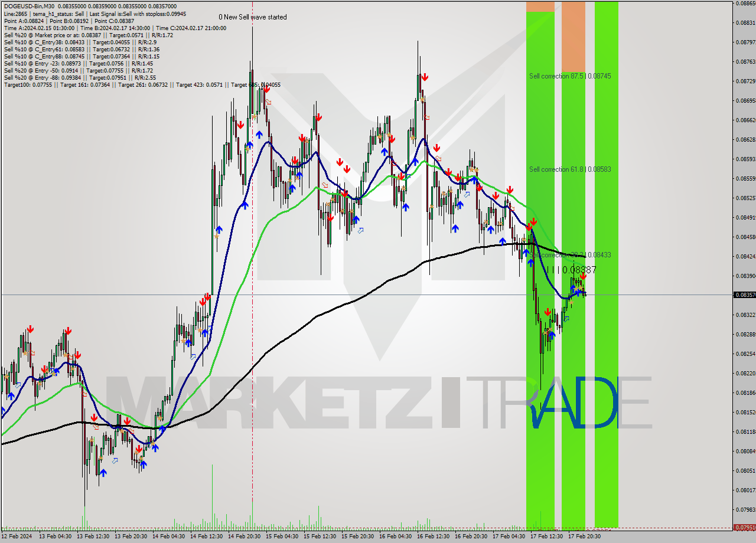Click the '14 Feb 04:30' time axis label

coord(170,537)
